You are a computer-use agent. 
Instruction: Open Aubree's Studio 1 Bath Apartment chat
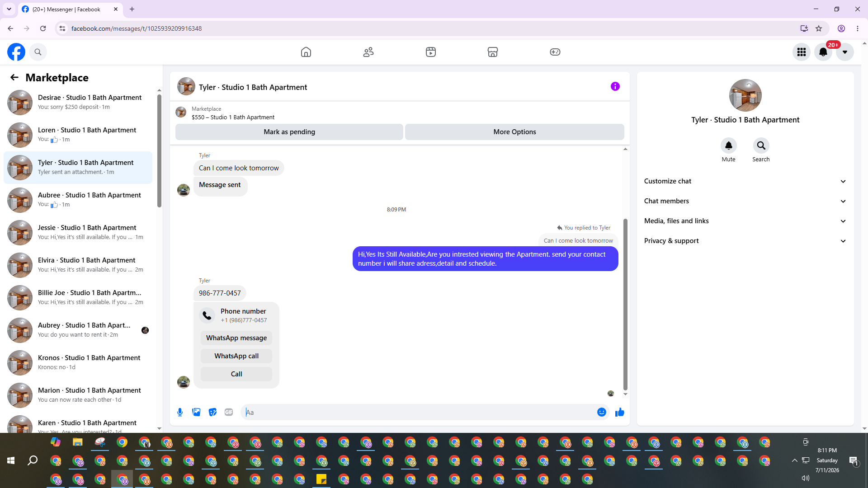78,200
